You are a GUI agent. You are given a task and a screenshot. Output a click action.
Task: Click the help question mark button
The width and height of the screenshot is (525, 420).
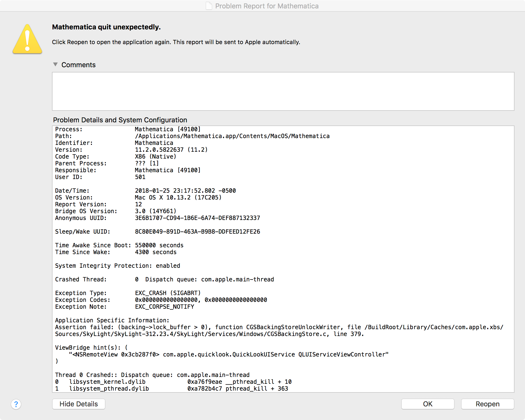[16, 404]
